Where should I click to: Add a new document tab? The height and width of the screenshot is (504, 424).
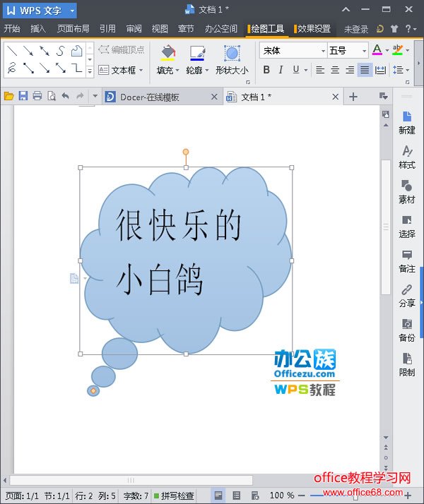[353, 97]
